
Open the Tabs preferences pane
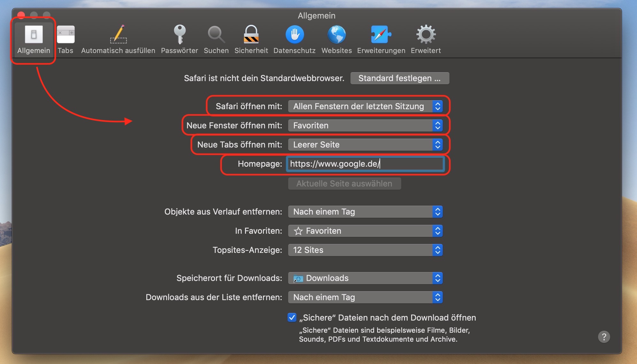65,39
